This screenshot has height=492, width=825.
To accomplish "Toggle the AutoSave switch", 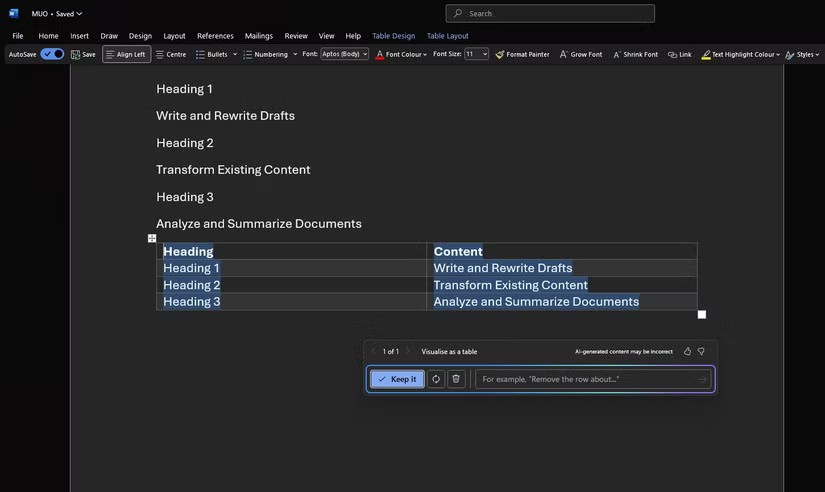I will pos(52,54).
